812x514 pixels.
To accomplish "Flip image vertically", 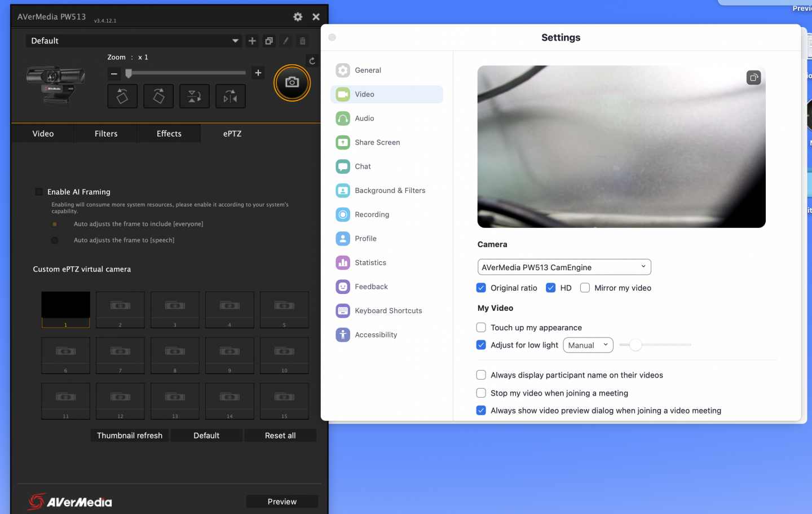I will click(x=195, y=96).
